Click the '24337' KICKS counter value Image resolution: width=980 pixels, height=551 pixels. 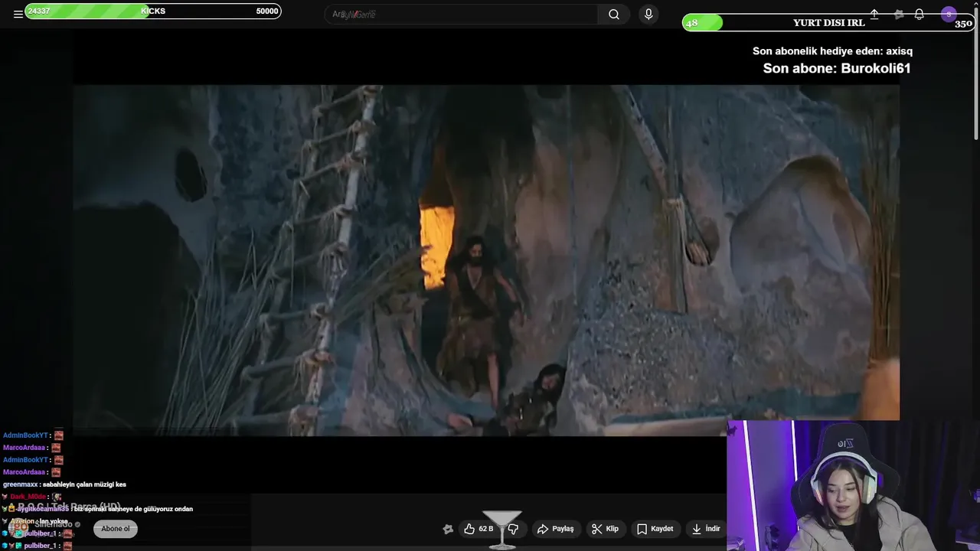(x=39, y=11)
